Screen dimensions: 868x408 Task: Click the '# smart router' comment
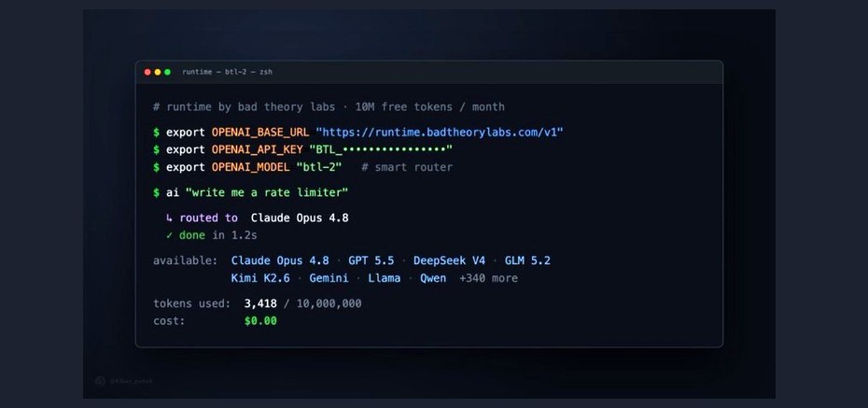[x=407, y=167]
